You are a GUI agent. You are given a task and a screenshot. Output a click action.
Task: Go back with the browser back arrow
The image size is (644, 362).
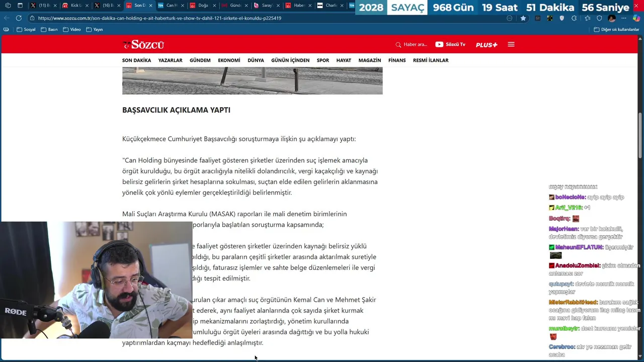point(7,18)
